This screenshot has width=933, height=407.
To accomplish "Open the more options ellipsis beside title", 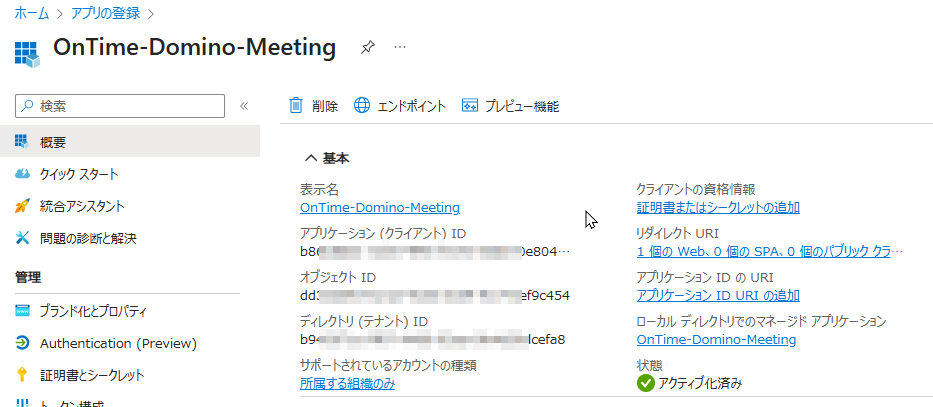I will click(400, 46).
